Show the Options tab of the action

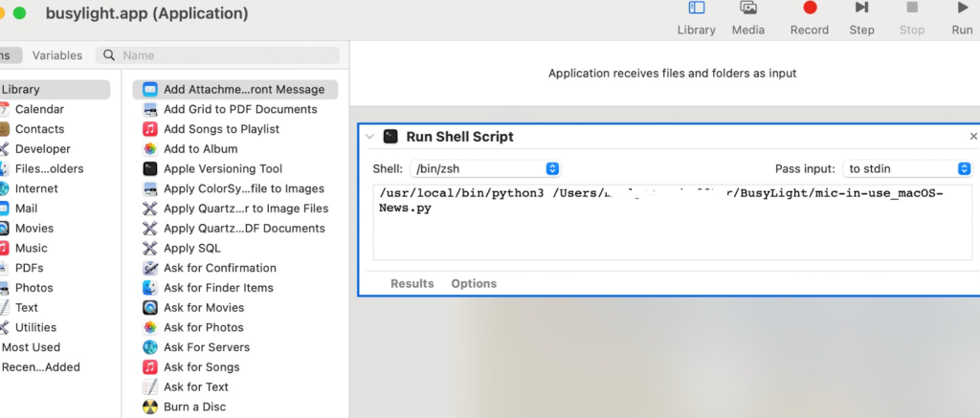coord(474,284)
